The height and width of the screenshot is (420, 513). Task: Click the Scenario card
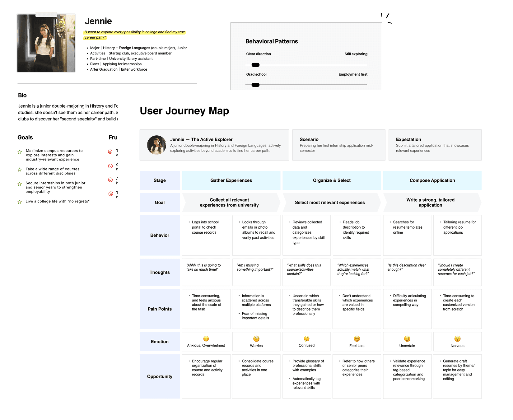click(x=339, y=145)
